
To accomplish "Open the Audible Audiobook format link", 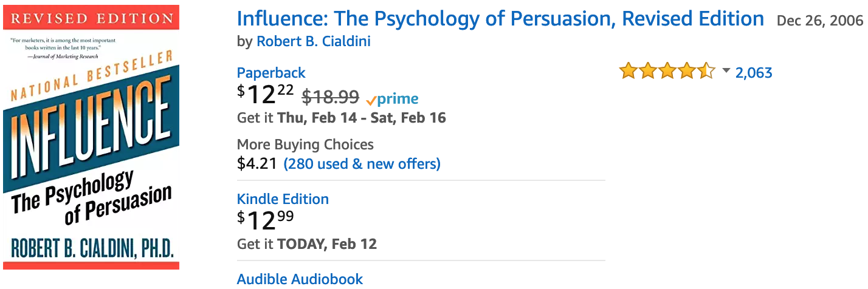I will tap(300, 279).
